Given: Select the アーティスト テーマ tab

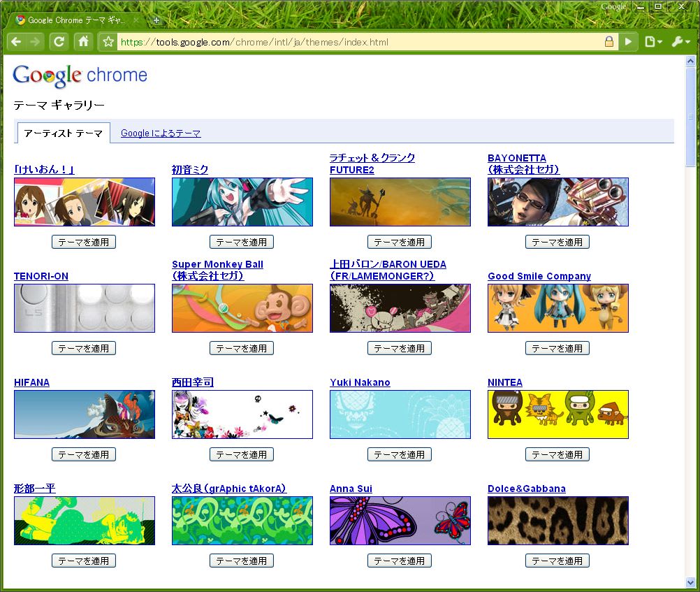Looking at the screenshot, I should point(63,133).
